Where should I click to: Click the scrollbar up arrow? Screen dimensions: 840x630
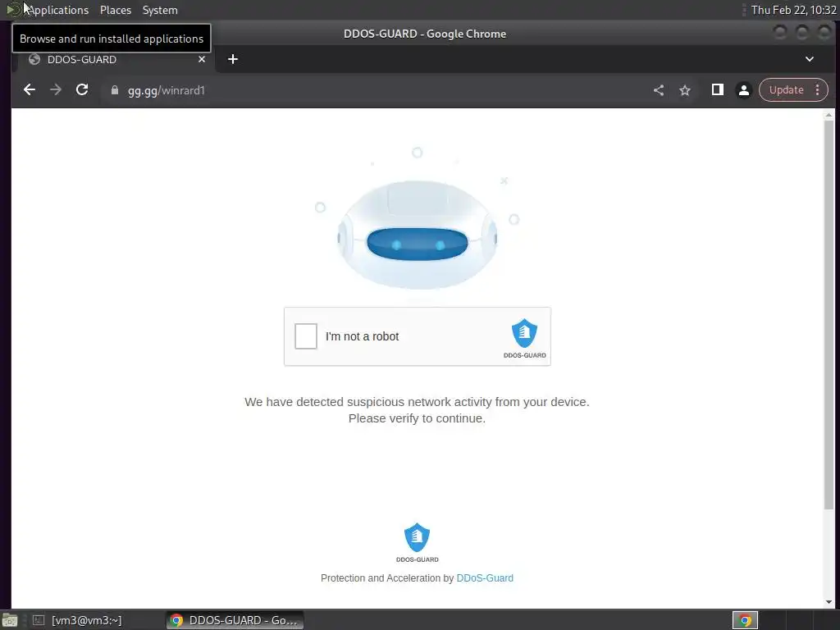829,115
